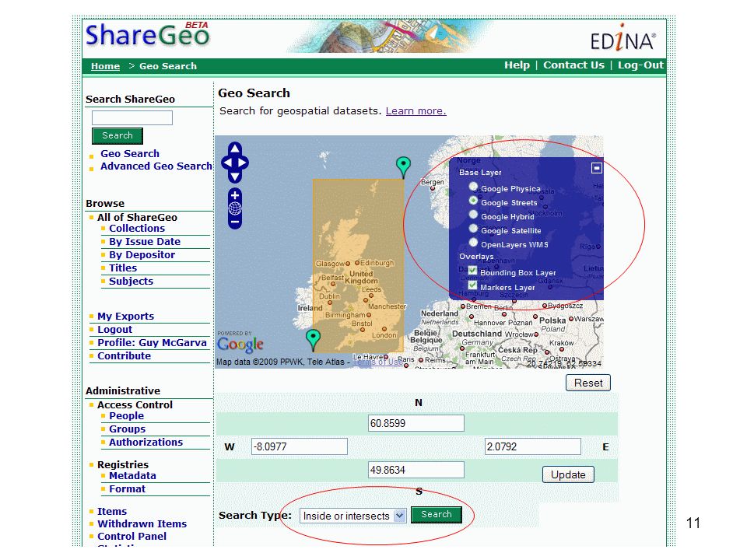Browse By Depositor
This screenshot has width=747, height=560.
point(142,255)
